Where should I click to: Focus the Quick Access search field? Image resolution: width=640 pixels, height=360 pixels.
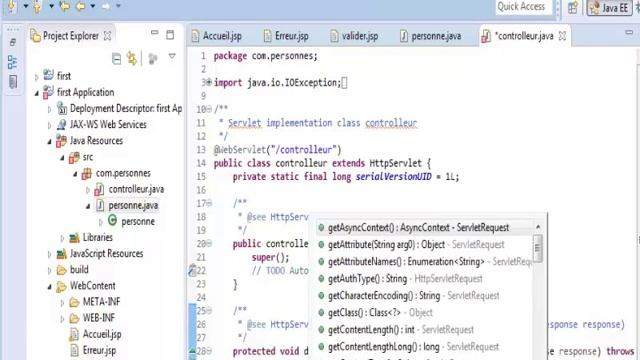point(523,7)
